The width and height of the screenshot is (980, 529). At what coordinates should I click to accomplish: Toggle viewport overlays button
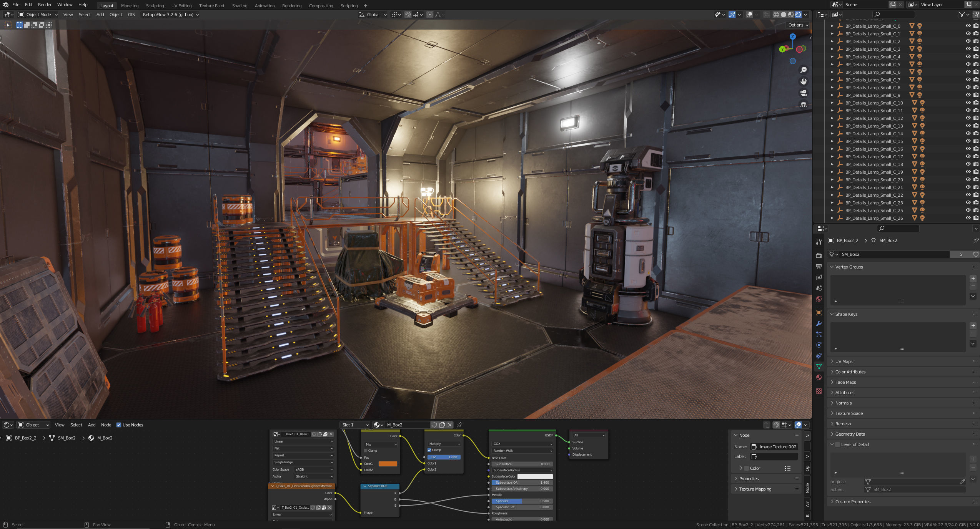tap(749, 15)
